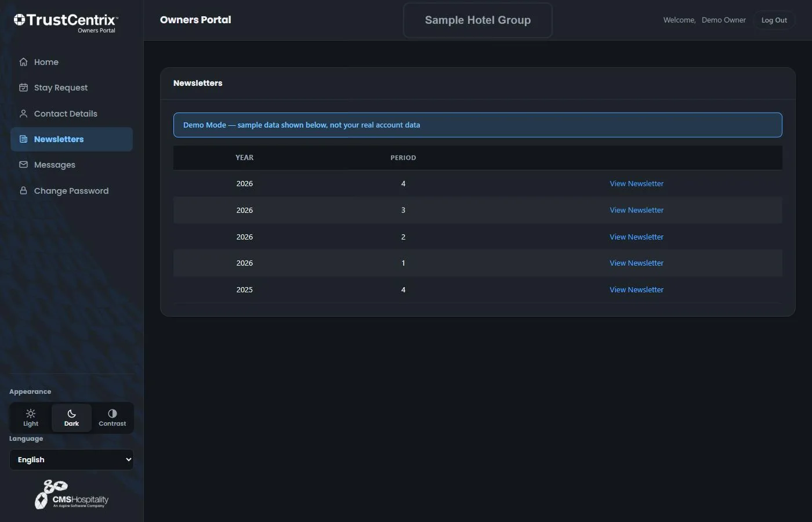Viewport: 812px width, 522px height.
Task: Select the Dark appearance option
Action: [71, 418]
